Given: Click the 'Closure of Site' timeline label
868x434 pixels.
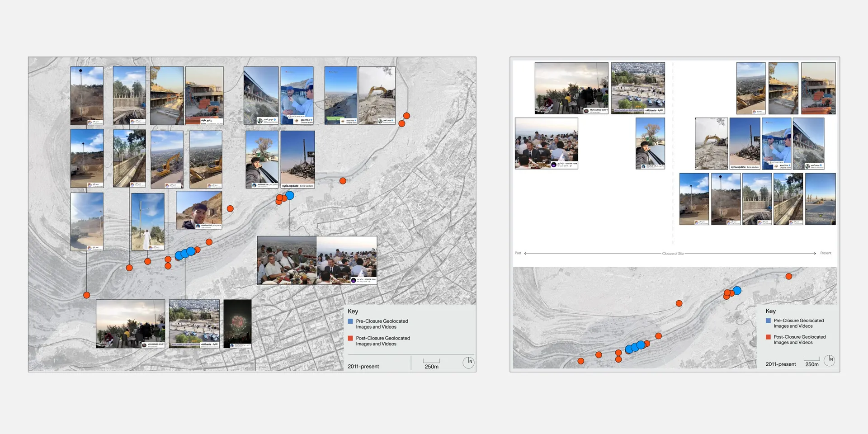Looking at the screenshot, I should coord(673,254).
